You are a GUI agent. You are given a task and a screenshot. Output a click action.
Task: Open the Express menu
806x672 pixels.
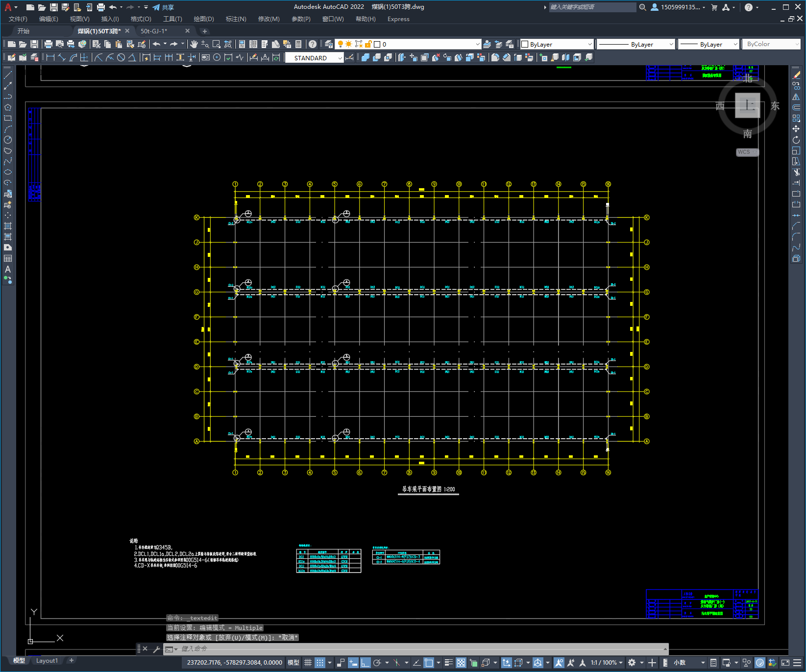(x=398, y=19)
